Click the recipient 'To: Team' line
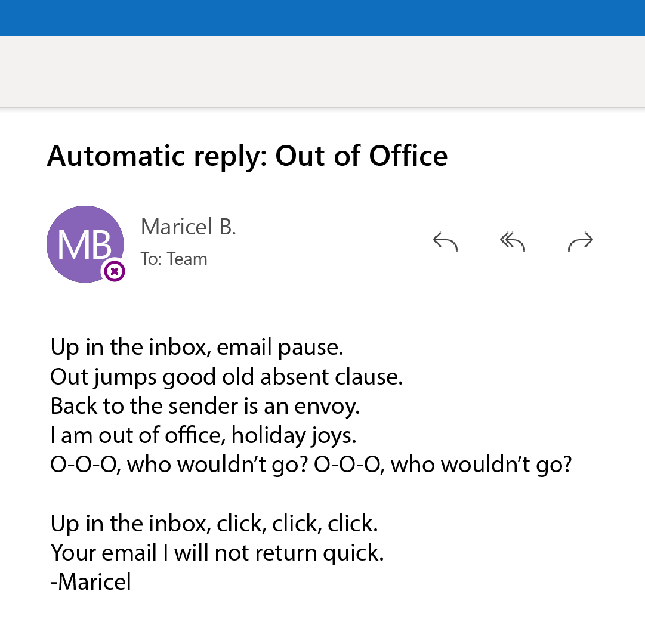The height and width of the screenshot is (644, 645). pos(174,259)
